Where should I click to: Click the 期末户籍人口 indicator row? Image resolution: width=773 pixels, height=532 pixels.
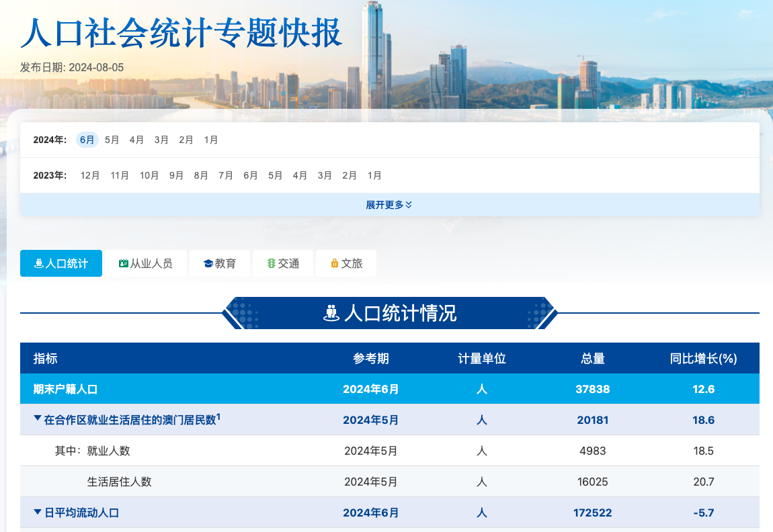[x=66, y=389]
